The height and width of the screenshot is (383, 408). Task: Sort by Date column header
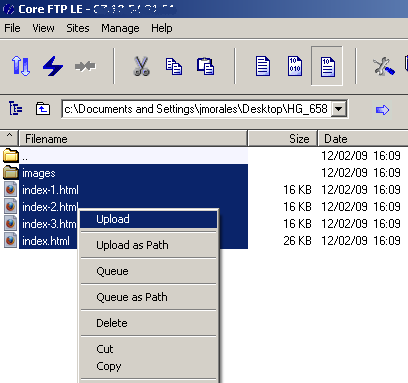(x=363, y=139)
